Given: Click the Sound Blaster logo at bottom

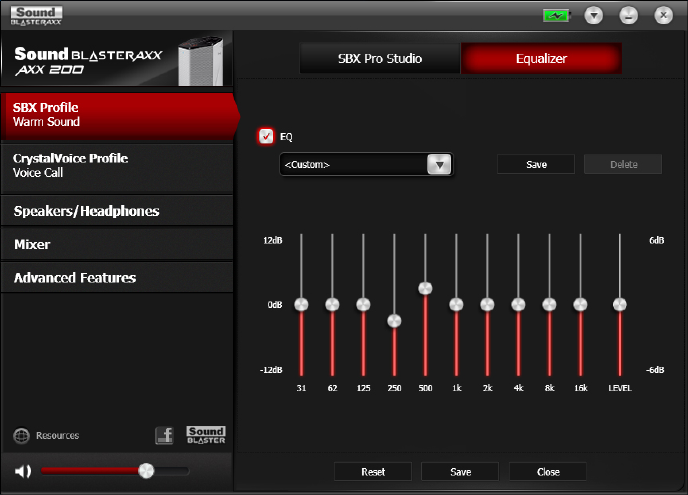Looking at the screenshot, I should tap(206, 435).
